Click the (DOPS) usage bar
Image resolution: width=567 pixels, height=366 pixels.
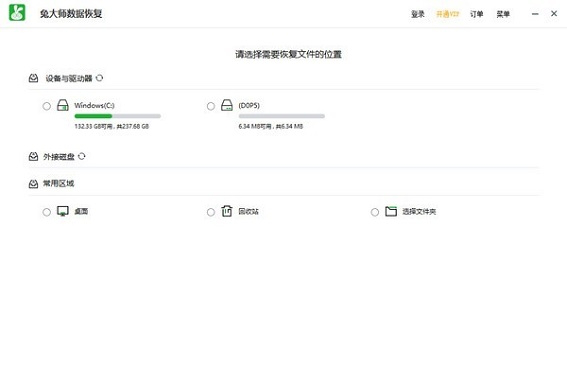click(x=282, y=116)
